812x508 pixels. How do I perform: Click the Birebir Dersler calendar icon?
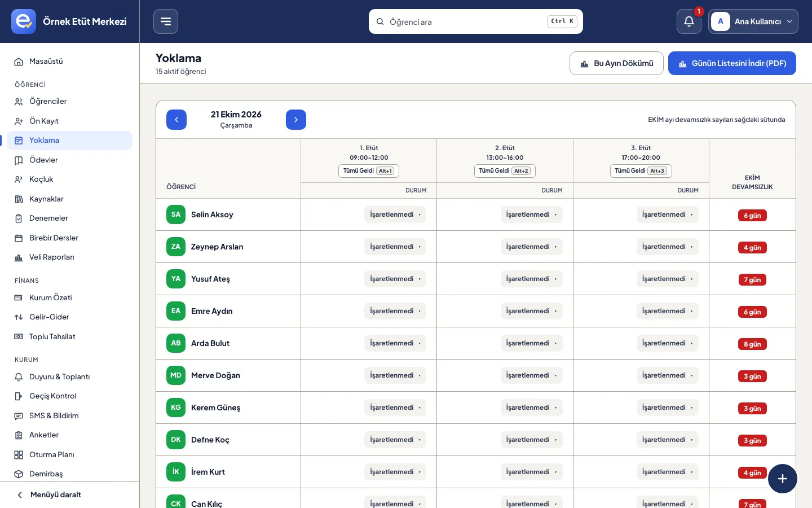(x=19, y=238)
